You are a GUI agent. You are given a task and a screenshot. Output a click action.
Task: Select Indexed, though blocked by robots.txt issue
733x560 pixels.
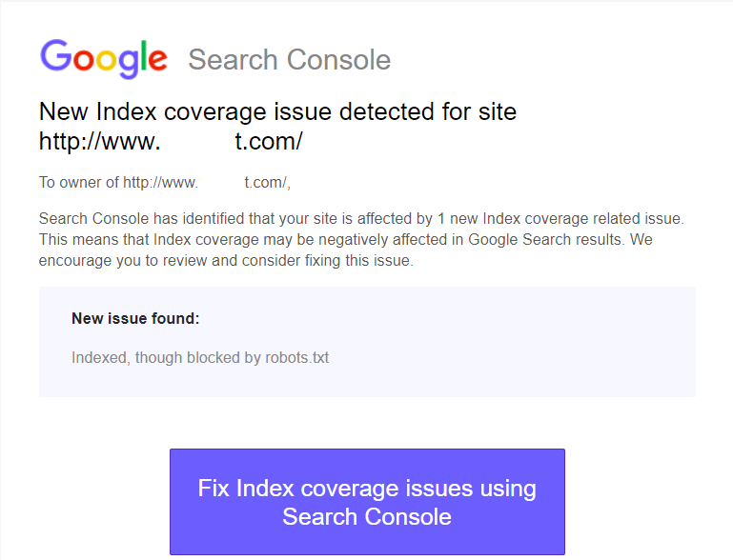coord(200,358)
